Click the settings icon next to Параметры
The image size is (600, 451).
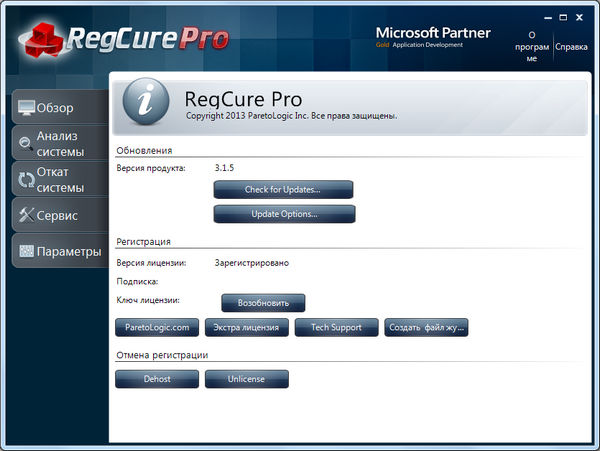click(26, 251)
